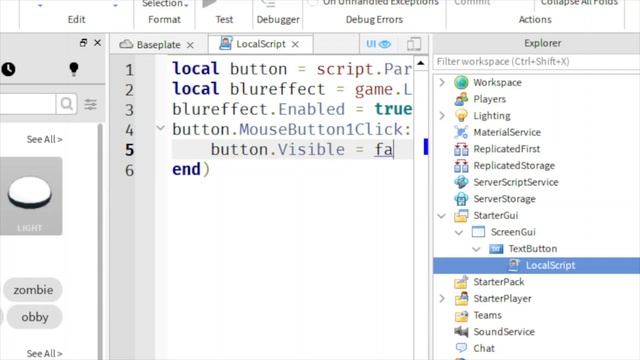Undock the Toolbox panel
The image size is (640, 360).
[x=83, y=42]
